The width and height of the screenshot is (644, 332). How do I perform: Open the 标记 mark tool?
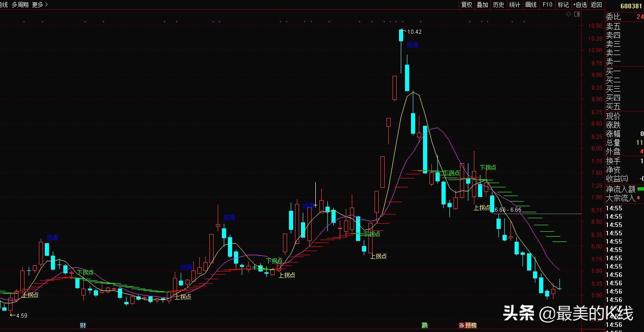563,5
